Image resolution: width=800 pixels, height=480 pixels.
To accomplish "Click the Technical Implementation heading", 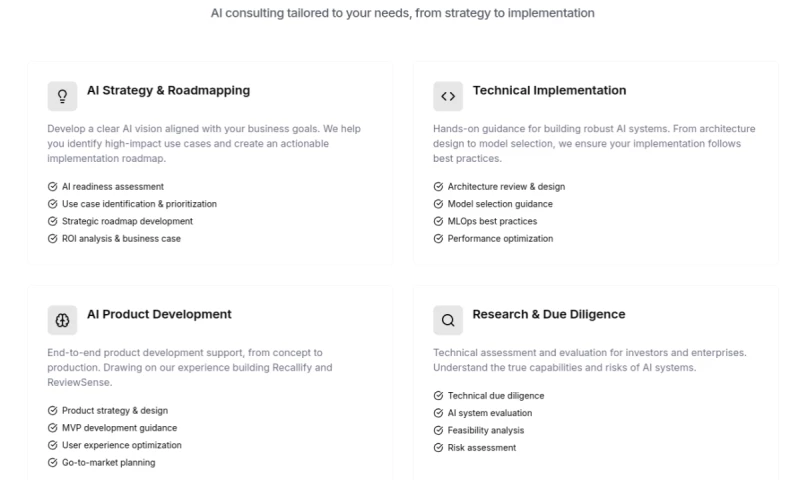I will (x=549, y=91).
